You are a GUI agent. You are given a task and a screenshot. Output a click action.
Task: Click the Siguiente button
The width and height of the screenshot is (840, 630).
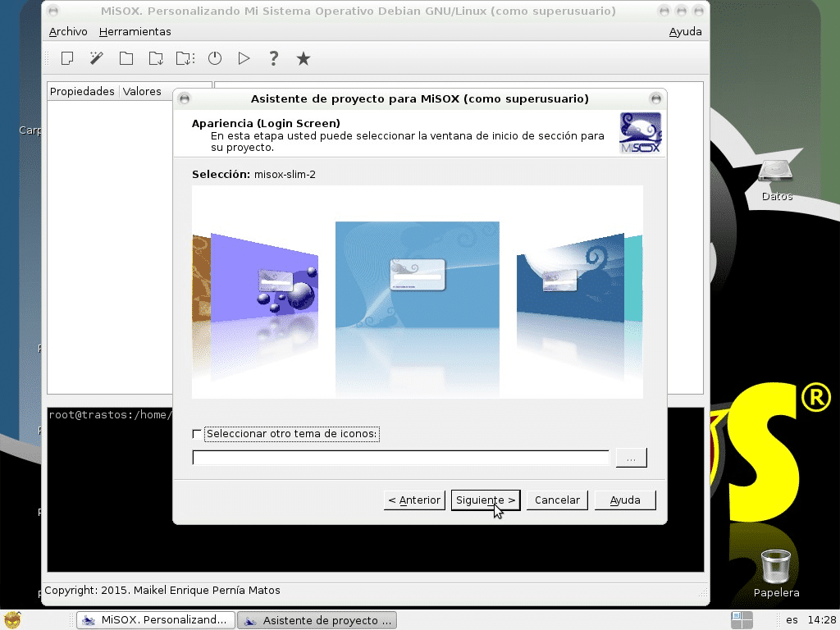click(486, 500)
